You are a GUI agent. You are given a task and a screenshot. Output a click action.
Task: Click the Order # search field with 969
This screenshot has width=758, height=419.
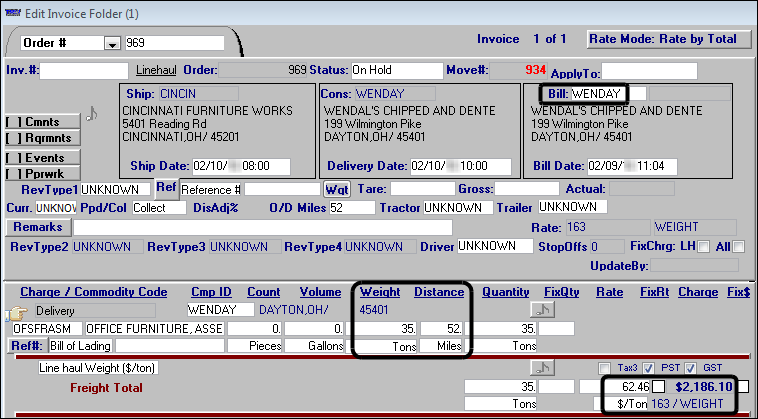coord(174,43)
